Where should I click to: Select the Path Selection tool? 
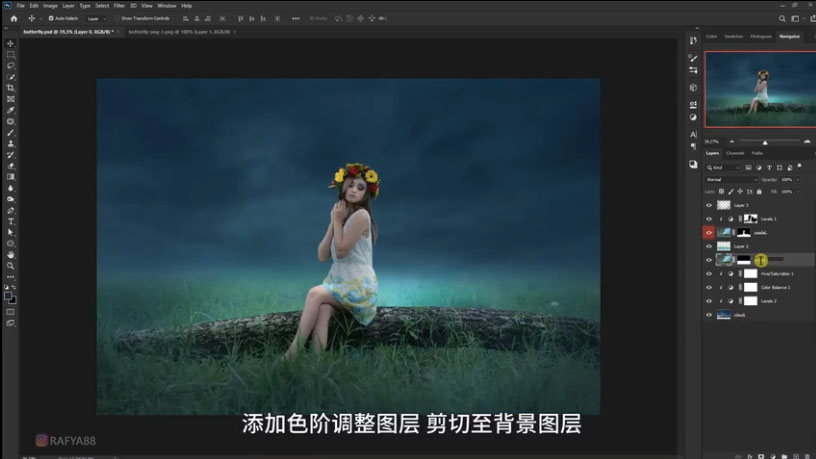(x=10, y=233)
